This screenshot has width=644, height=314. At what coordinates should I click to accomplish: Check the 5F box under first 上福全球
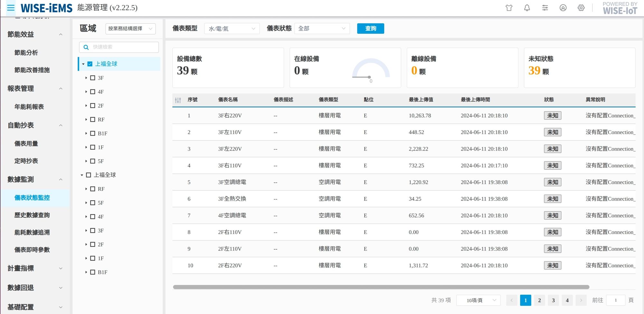pyautogui.click(x=93, y=161)
